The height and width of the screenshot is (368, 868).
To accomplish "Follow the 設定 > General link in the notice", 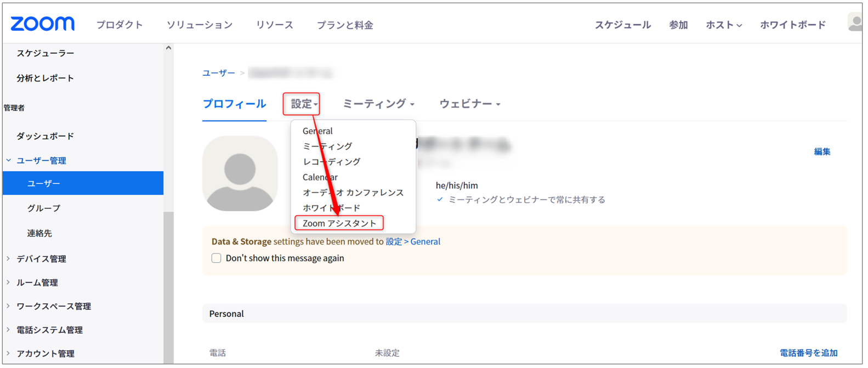I will 413,241.
